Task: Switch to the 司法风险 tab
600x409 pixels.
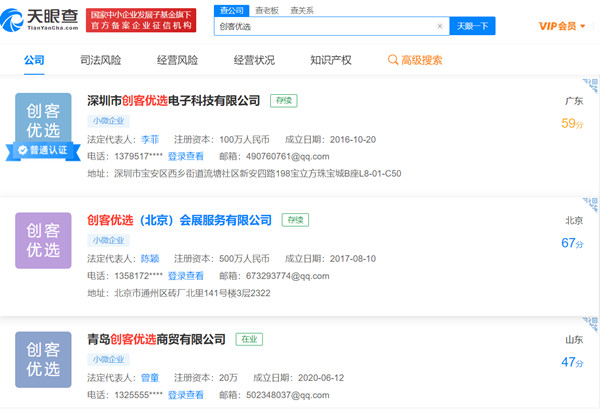Action: click(101, 60)
